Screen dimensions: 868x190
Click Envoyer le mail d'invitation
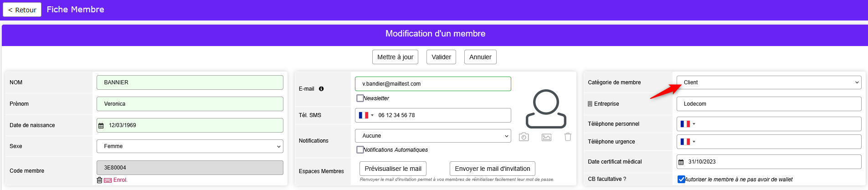492,169
